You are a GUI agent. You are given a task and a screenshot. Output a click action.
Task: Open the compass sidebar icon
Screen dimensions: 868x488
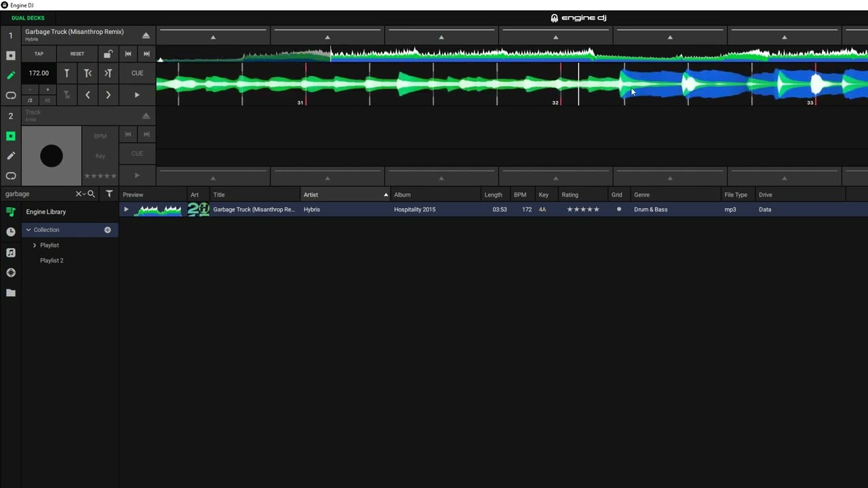tap(10, 272)
